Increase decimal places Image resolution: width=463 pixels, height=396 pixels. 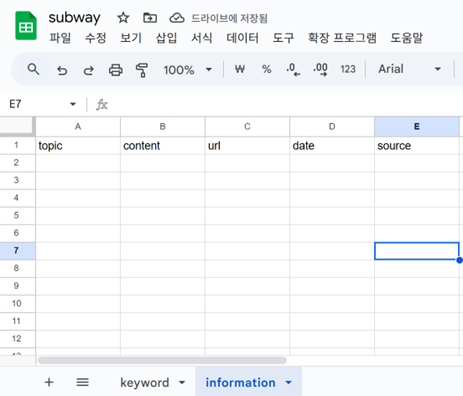(x=320, y=69)
